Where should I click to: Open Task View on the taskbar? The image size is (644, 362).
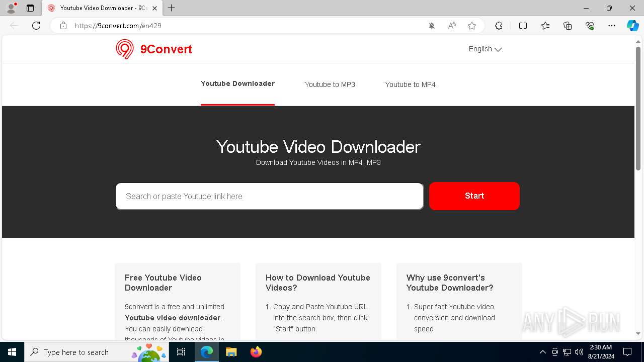pyautogui.click(x=181, y=352)
